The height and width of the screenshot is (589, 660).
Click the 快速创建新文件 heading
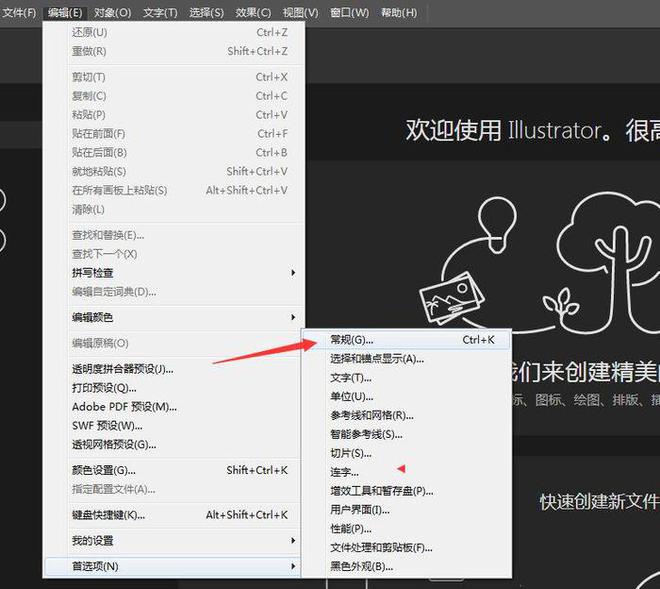(x=599, y=502)
